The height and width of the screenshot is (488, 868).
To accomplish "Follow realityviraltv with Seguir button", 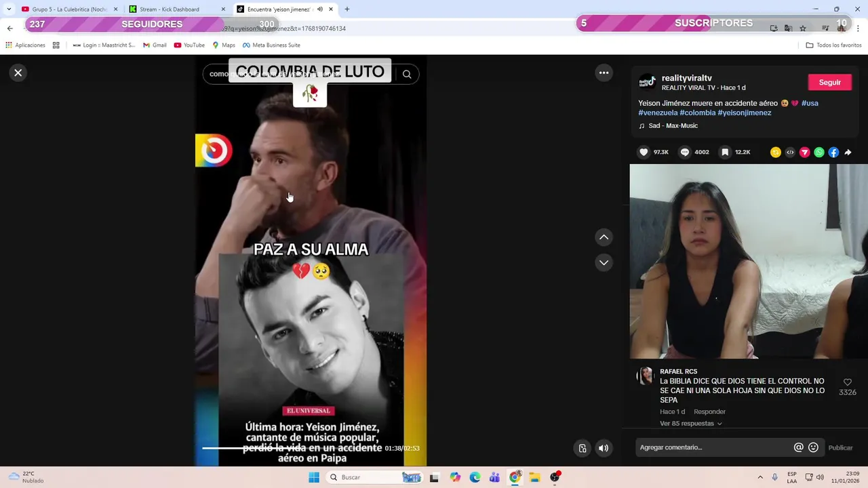I will tap(829, 82).
